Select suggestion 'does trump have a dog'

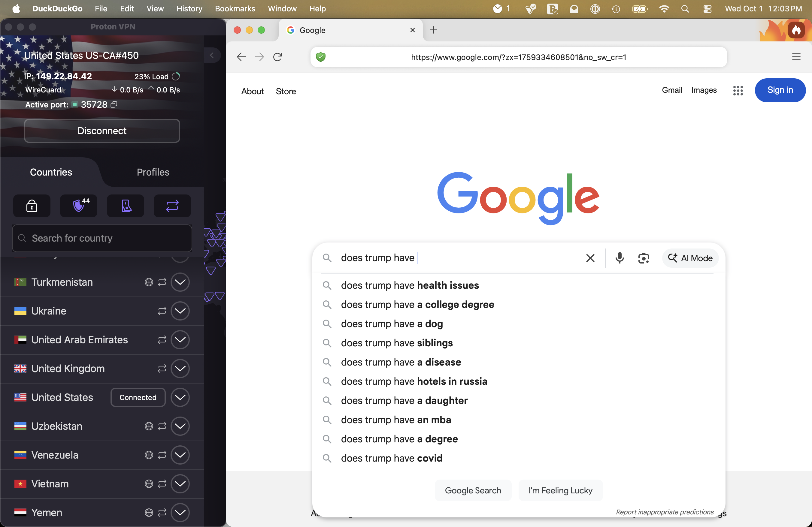click(392, 324)
